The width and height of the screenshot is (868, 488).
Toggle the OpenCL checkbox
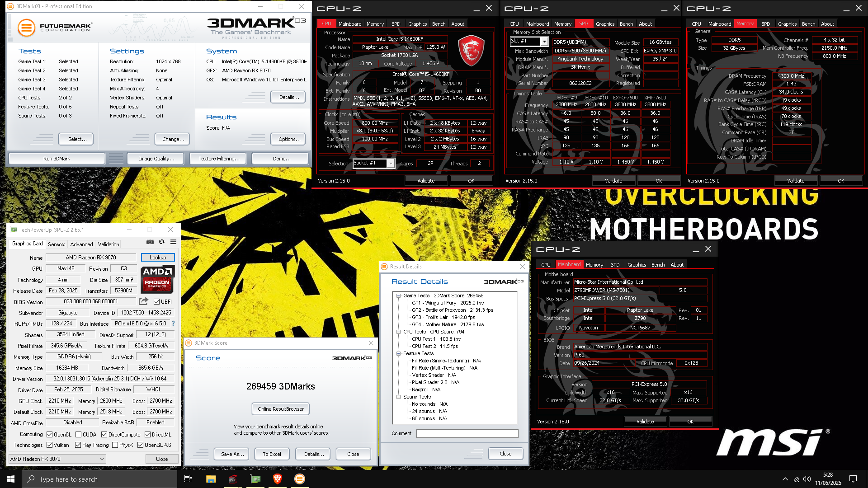(50, 435)
